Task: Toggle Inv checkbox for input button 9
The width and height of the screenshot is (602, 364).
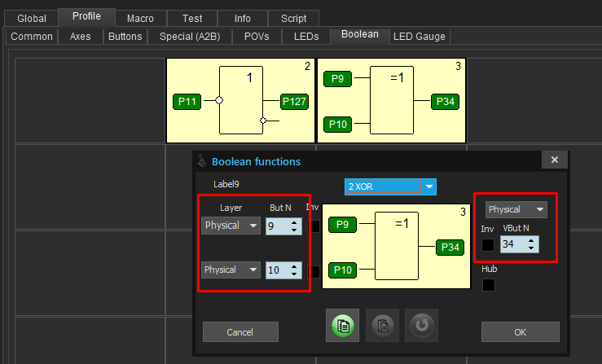Action: [x=314, y=226]
